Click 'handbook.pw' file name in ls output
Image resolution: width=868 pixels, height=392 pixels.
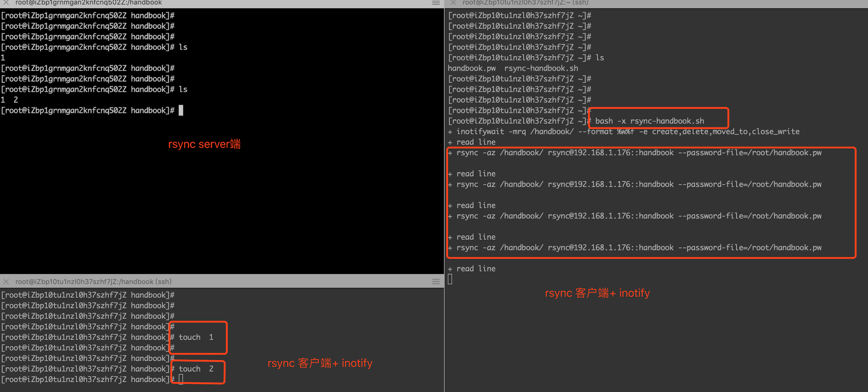472,68
